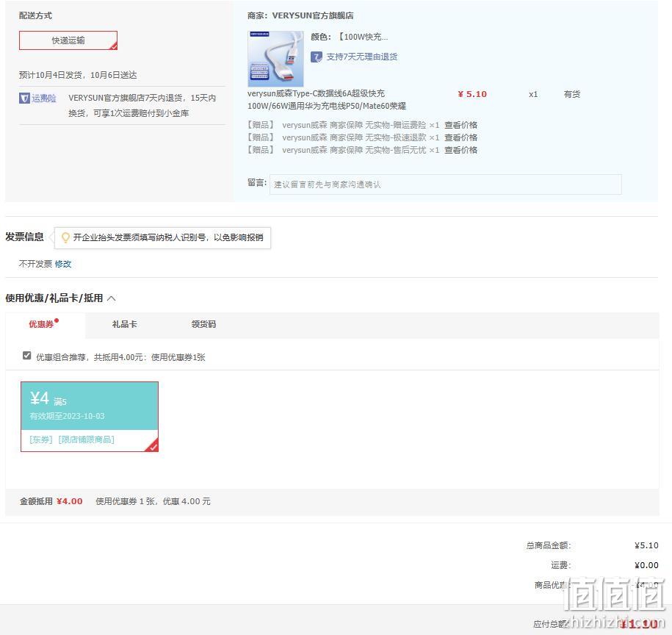
Task: Collapse 使用优惠/礼品卡/抵用 section chevron
Action: 112,298
